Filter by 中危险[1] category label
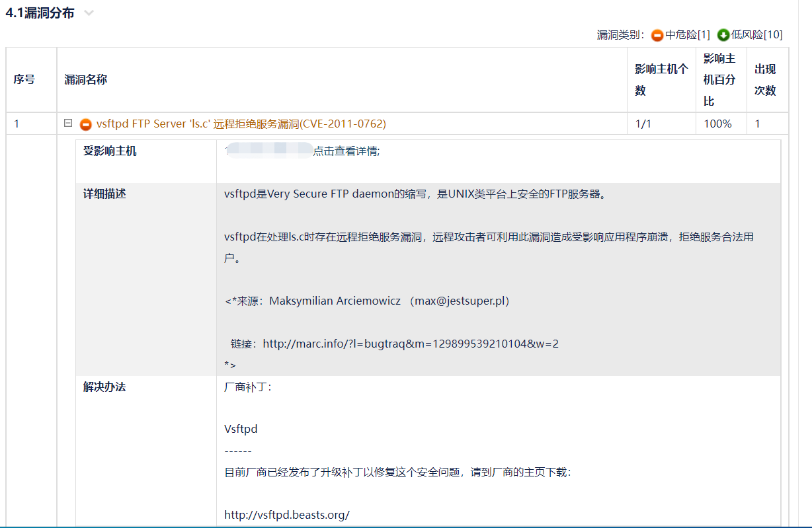 tap(688, 35)
